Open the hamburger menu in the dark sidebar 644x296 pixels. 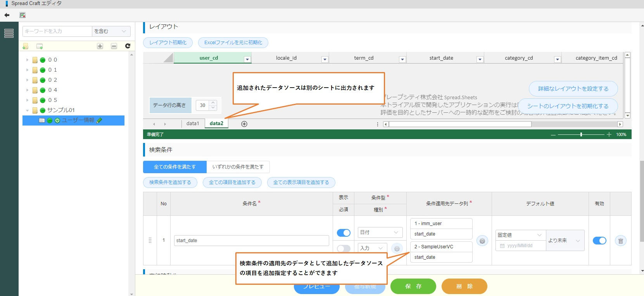pos(9,33)
